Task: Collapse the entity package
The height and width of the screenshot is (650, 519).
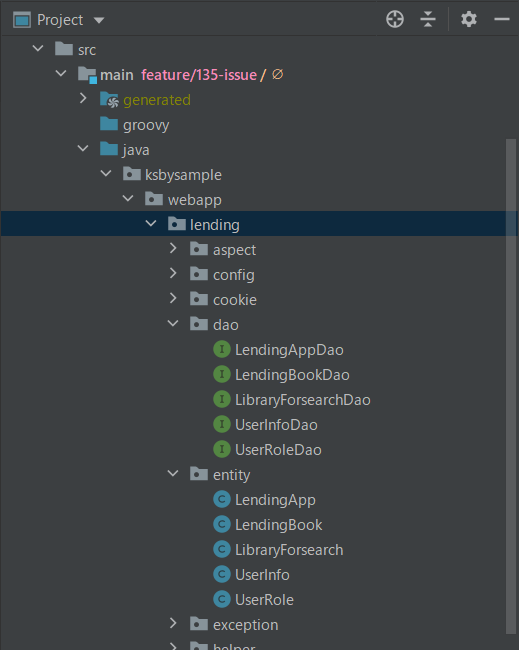Action: [x=173, y=473]
